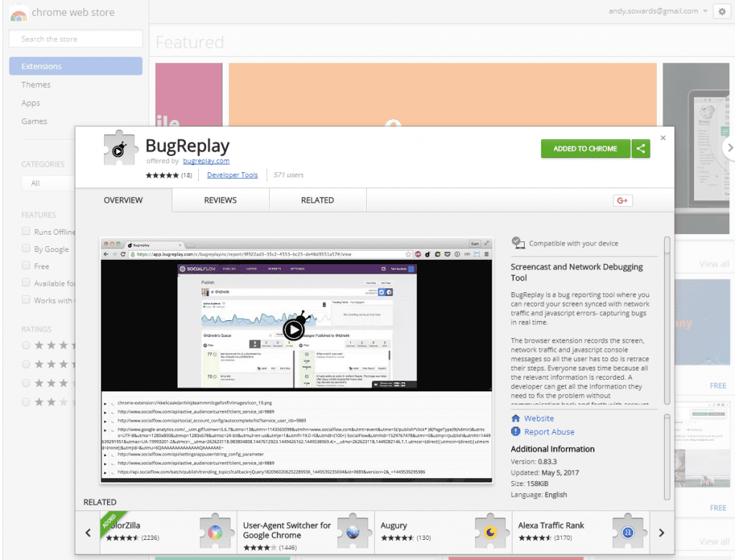Play the BugReplay preview video
This screenshot has width=735, height=560.
(x=294, y=330)
